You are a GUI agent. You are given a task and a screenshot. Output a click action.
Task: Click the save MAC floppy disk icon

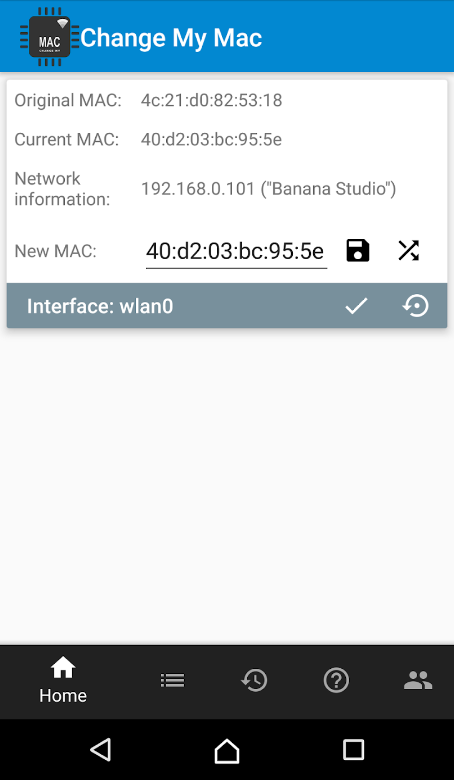coord(358,251)
